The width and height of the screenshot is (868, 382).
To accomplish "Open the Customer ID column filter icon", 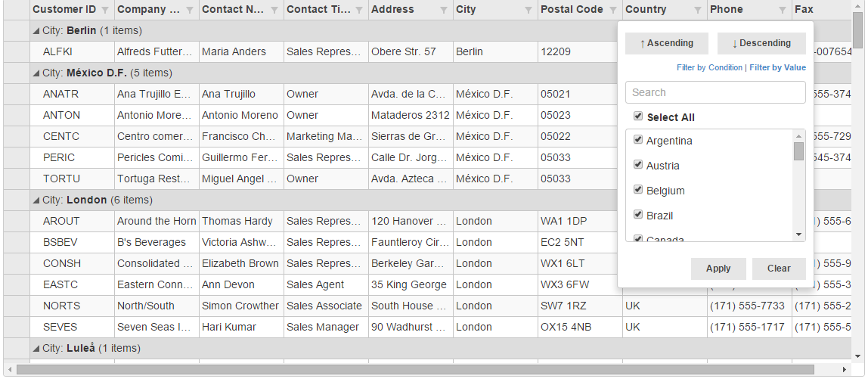I will tap(104, 10).
